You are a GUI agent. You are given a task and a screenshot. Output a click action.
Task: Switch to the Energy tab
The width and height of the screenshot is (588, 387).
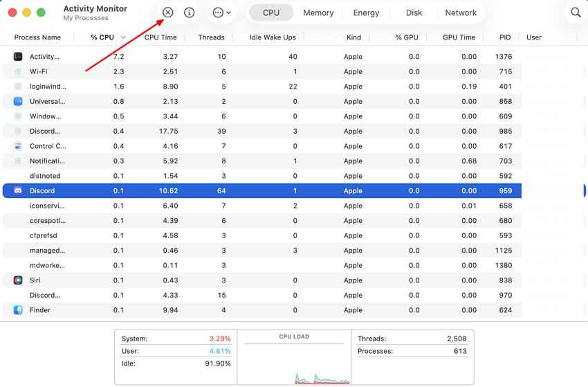click(366, 12)
